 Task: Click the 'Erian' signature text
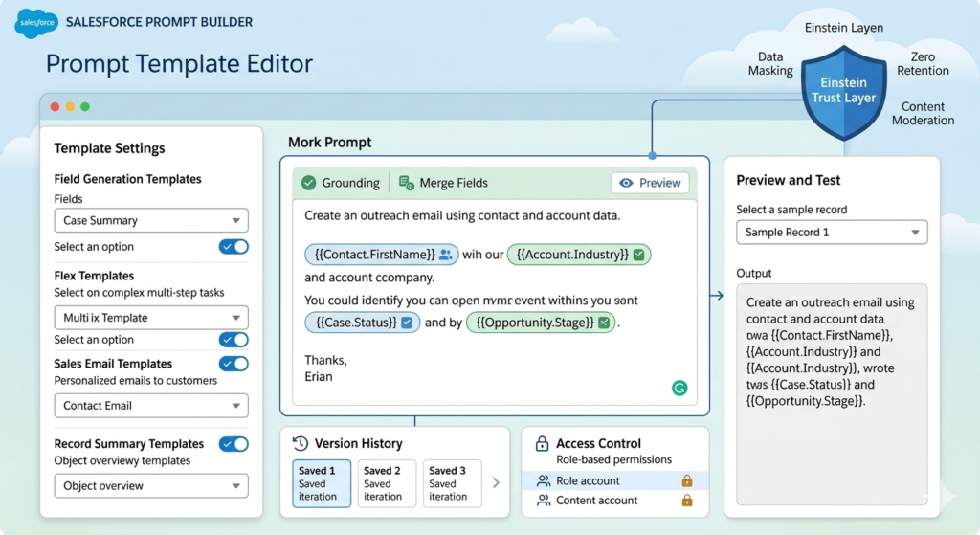coord(318,377)
